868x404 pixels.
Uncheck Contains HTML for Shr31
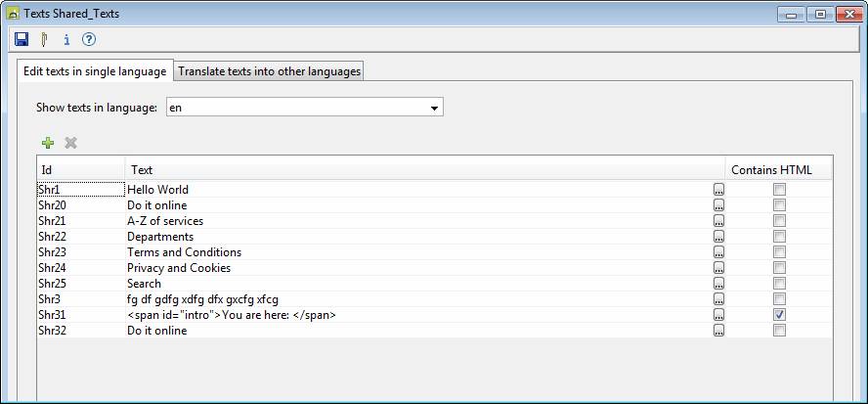click(x=779, y=315)
